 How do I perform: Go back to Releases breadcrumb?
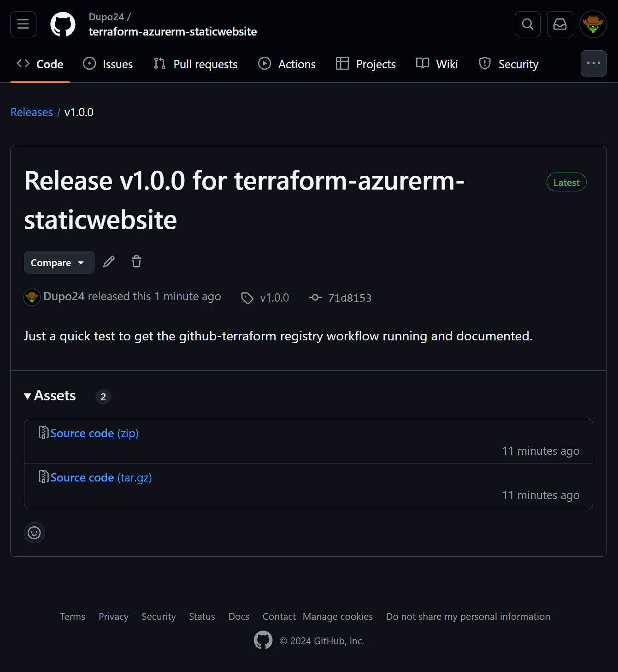coord(32,112)
